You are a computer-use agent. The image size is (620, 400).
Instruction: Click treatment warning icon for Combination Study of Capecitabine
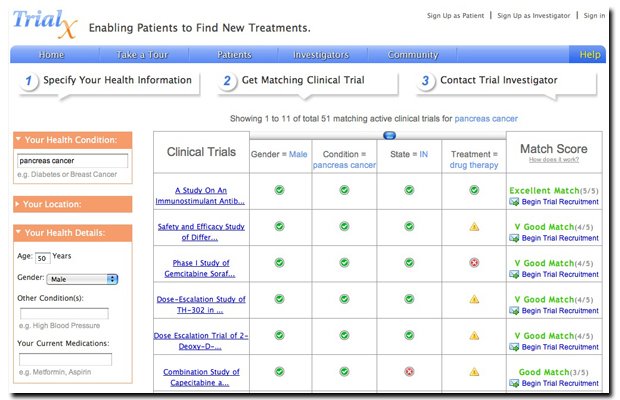pos(474,372)
